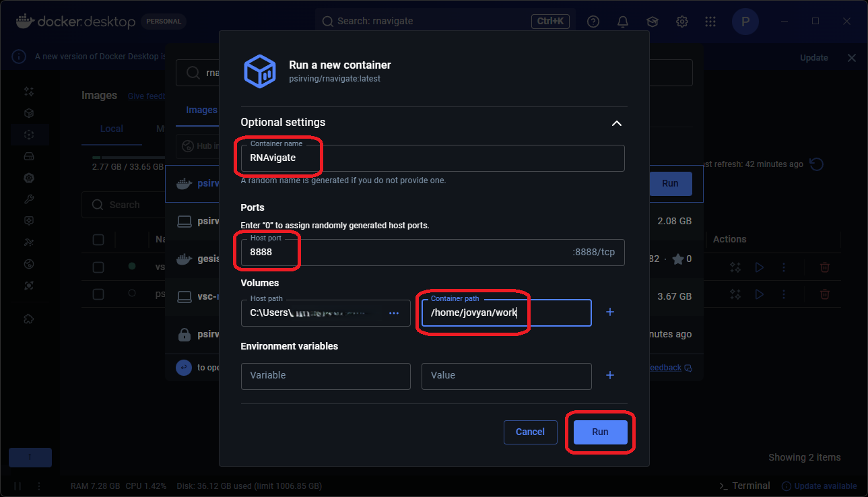Click the Update available link
868x497 pixels.
pos(820,486)
